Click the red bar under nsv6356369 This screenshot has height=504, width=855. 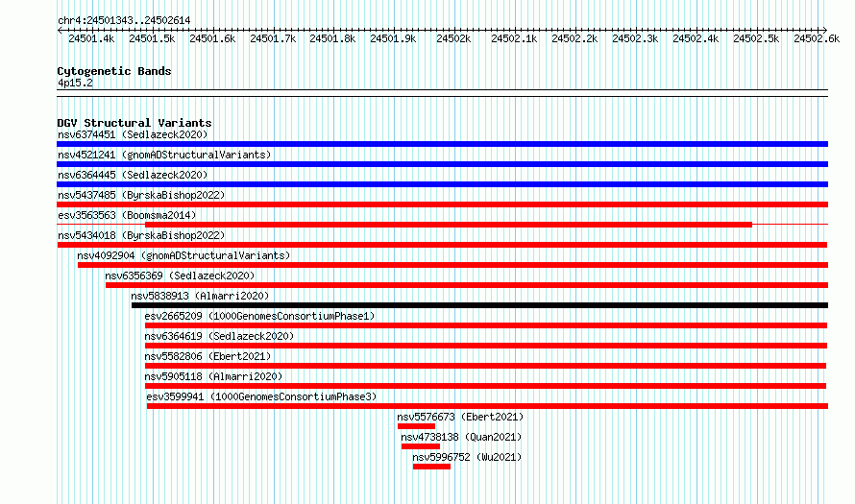click(467, 285)
